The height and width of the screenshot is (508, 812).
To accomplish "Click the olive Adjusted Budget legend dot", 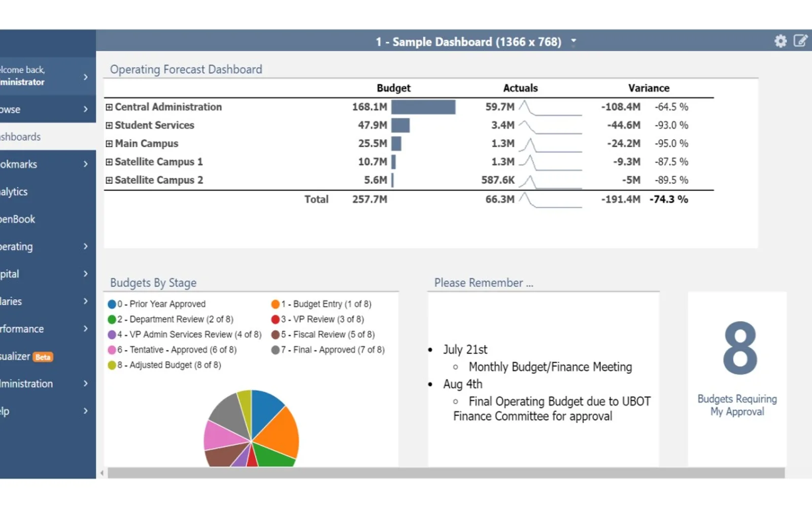I will pos(112,365).
